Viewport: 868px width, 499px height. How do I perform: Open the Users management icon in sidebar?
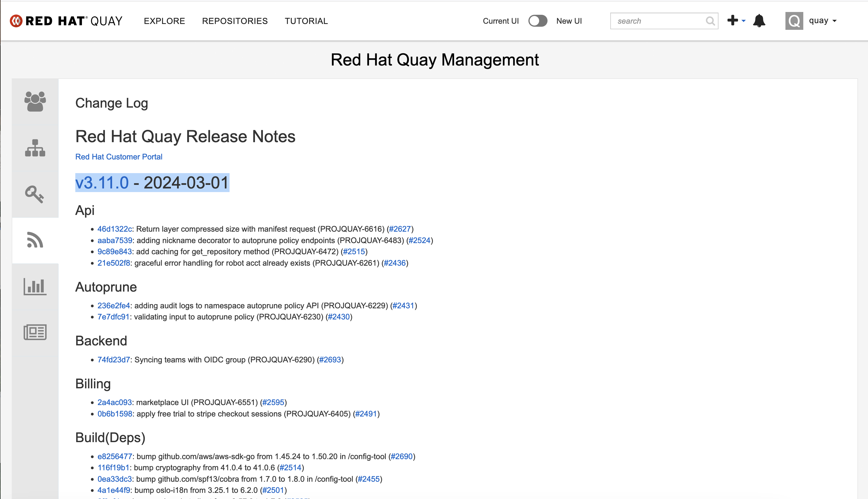coord(35,101)
